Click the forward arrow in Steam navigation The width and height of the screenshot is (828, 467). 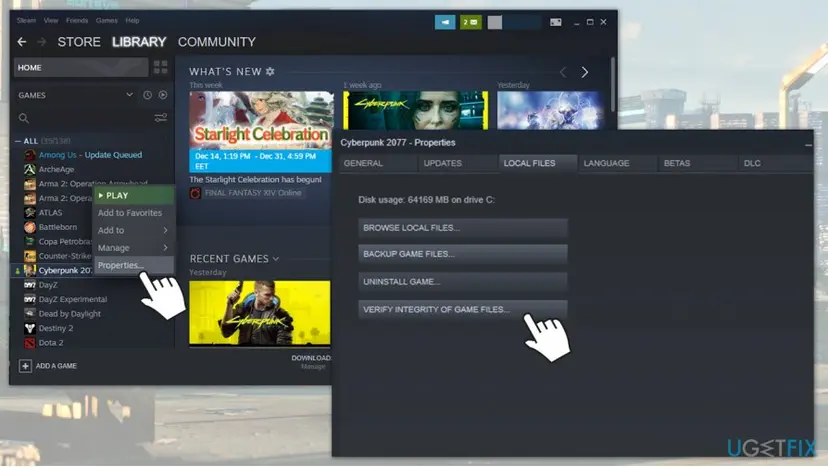[x=42, y=42]
